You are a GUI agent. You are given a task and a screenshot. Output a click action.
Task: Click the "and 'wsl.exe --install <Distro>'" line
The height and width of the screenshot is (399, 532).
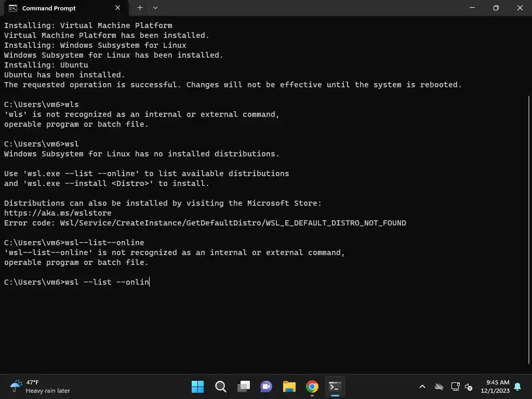click(107, 183)
